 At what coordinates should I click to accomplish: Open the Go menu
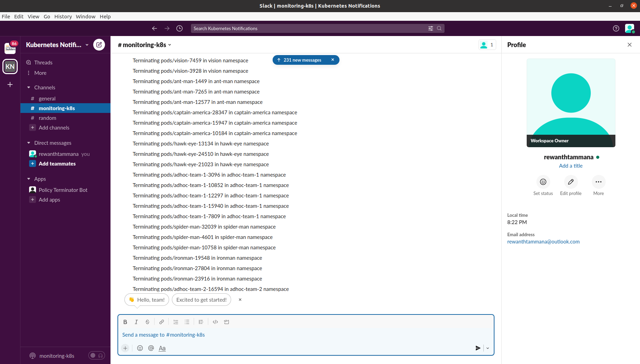(47, 16)
